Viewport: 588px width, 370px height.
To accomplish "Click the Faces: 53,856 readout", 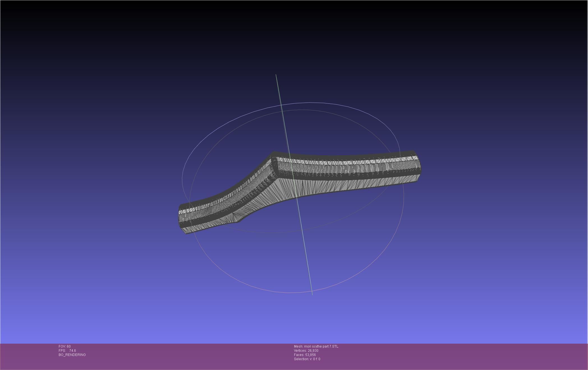I will [x=305, y=355].
